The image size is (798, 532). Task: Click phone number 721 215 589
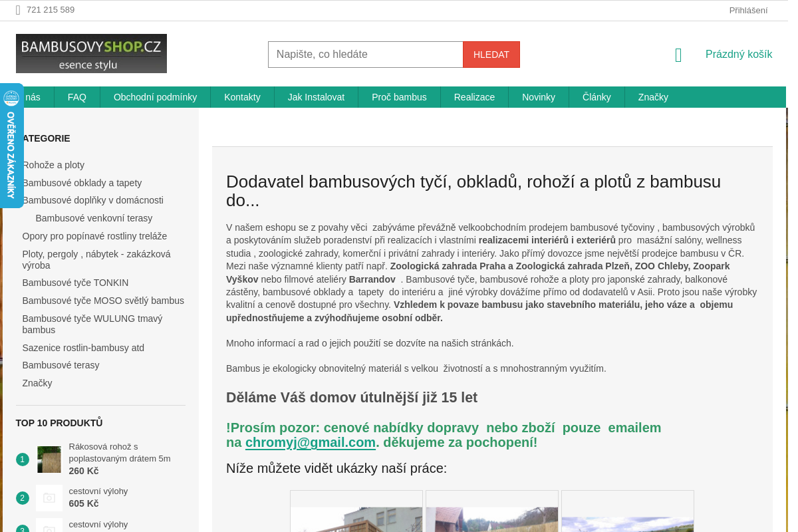pyautogui.click(x=51, y=10)
